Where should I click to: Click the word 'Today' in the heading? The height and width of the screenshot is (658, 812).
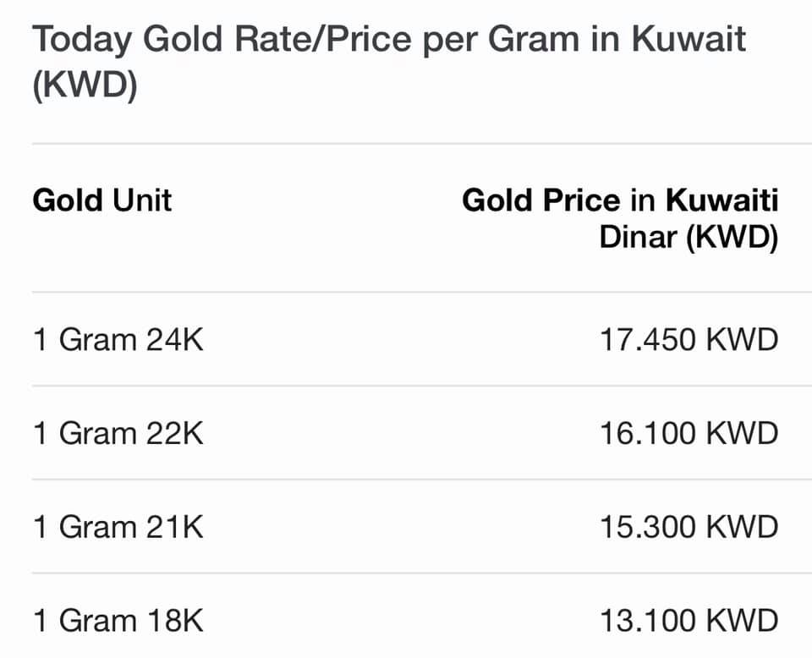pos(82,41)
